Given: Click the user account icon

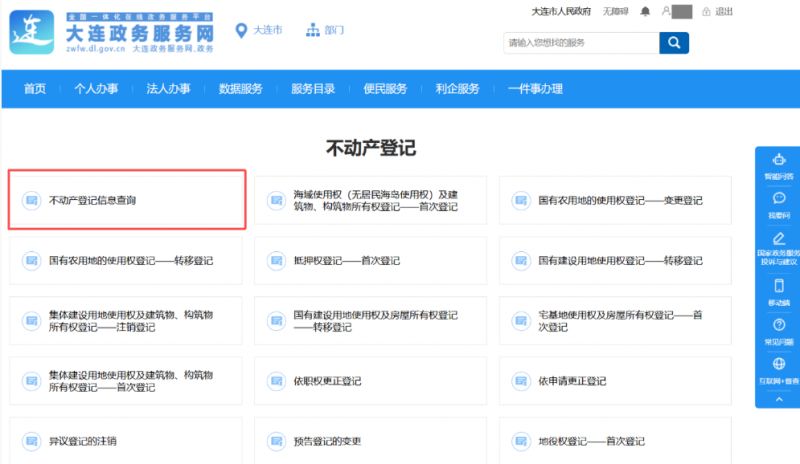Looking at the screenshot, I should [666, 11].
